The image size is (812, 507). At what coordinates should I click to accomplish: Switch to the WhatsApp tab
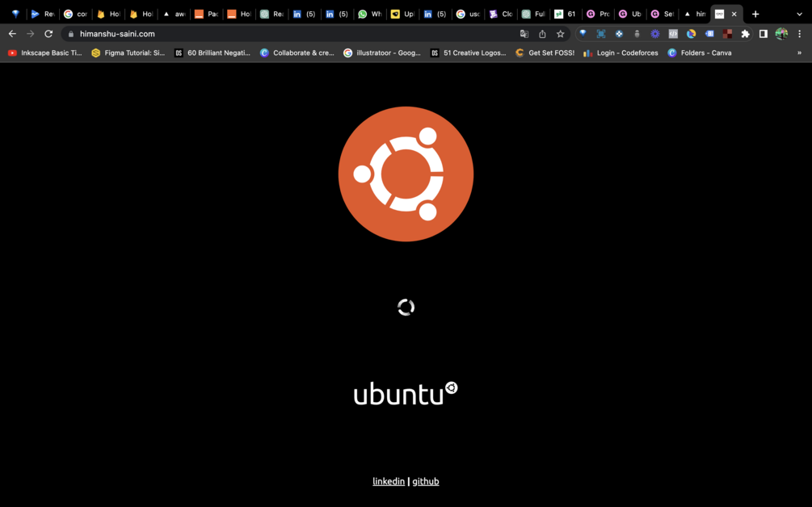point(370,15)
